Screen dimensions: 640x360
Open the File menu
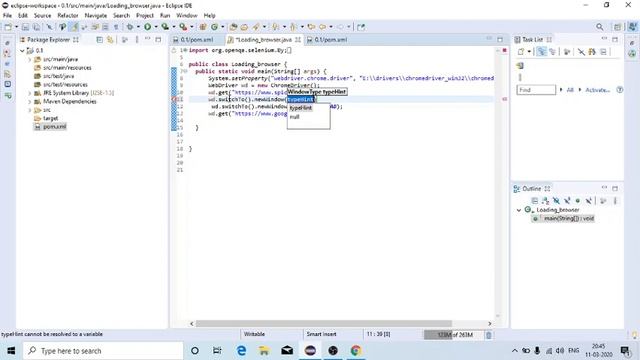coord(7,16)
